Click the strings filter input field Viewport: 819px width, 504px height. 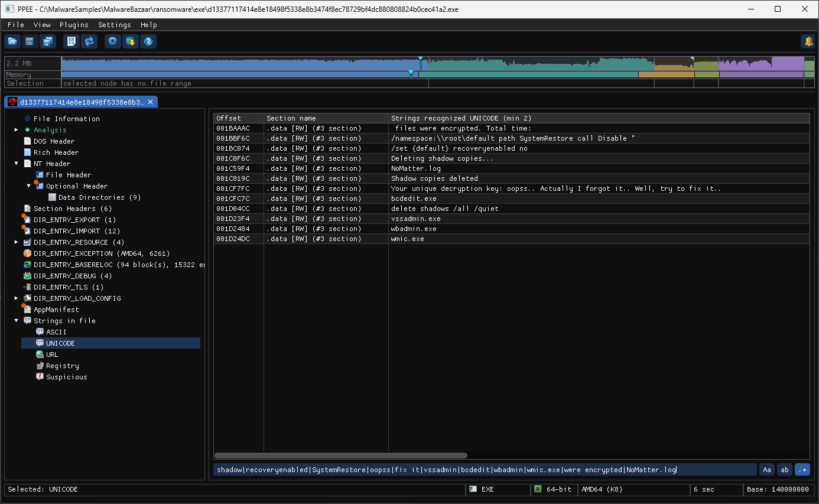tap(485, 470)
